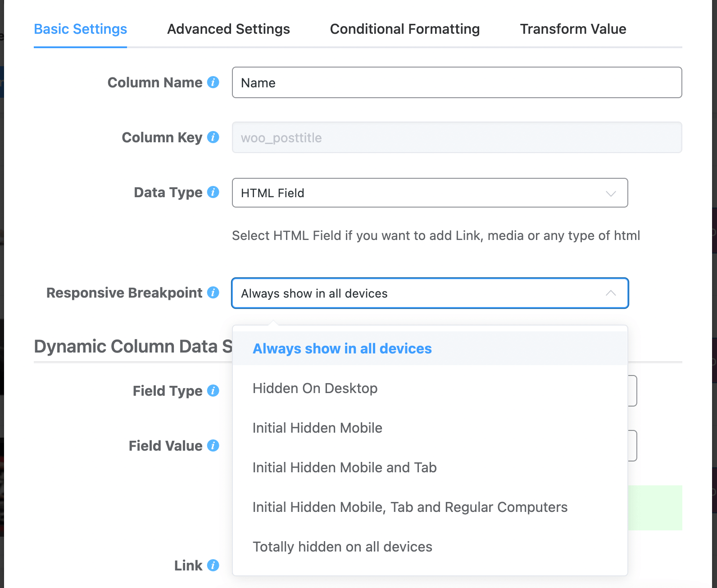Collapse the Responsive Breakpoint dropdown chevron
This screenshot has width=717, height=588.
(611, 293)
